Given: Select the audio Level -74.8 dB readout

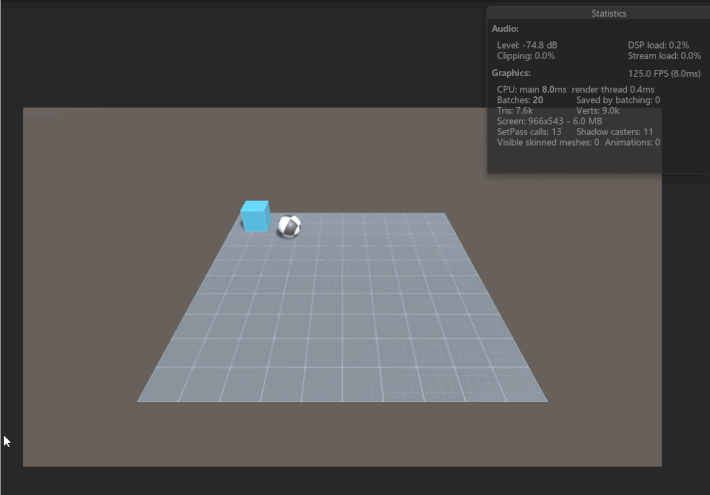Looking at the screenshot, I should pyautogui.click(x=527, y=45).
